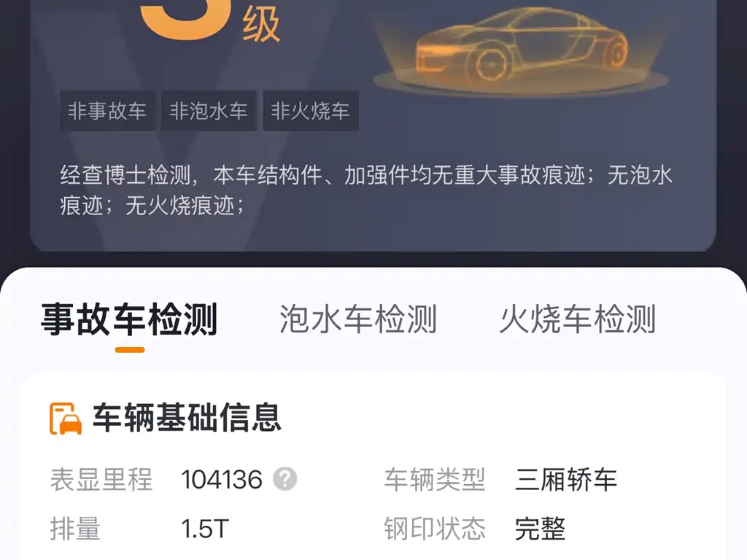The height and width of the screenshot is (560, 747).
Task: Click the 查博士 inspection summary text
Action: click(x=366, y=190)
